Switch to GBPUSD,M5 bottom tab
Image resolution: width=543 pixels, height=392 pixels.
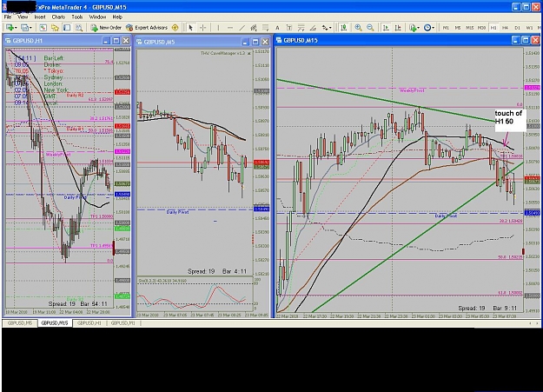click(20, 323)
